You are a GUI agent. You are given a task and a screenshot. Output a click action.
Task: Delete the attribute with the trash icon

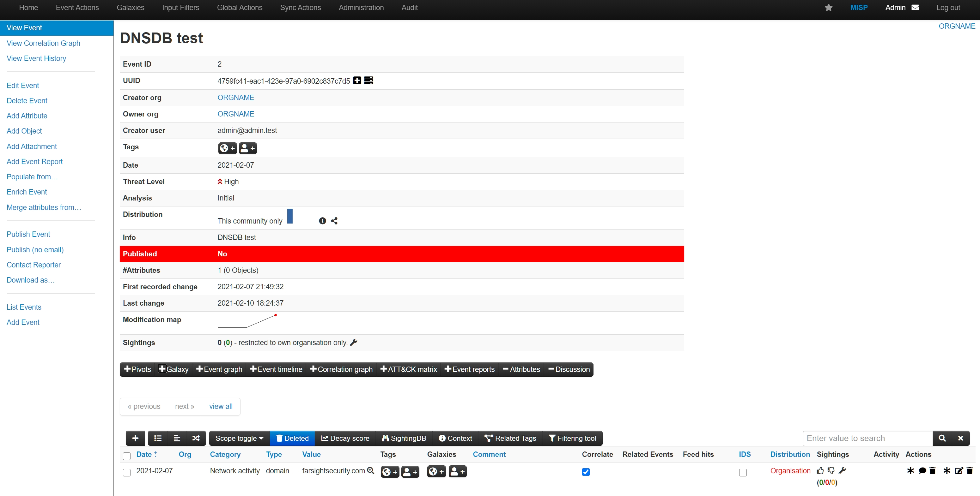click(971, 471)
